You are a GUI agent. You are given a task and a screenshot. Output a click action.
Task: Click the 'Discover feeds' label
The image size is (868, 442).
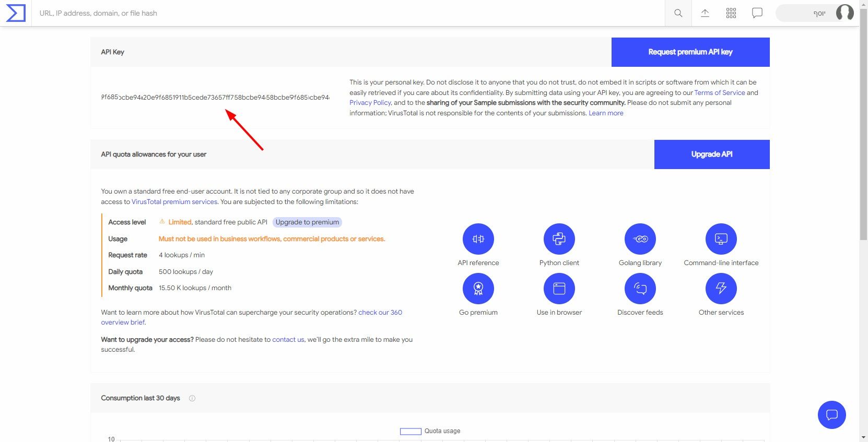(x=640, y=313)
